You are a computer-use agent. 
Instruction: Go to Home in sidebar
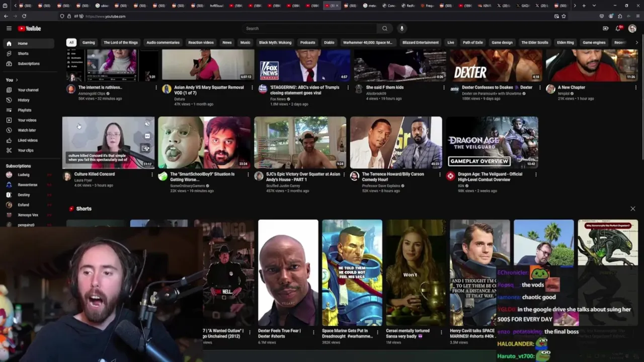[29, 44]
